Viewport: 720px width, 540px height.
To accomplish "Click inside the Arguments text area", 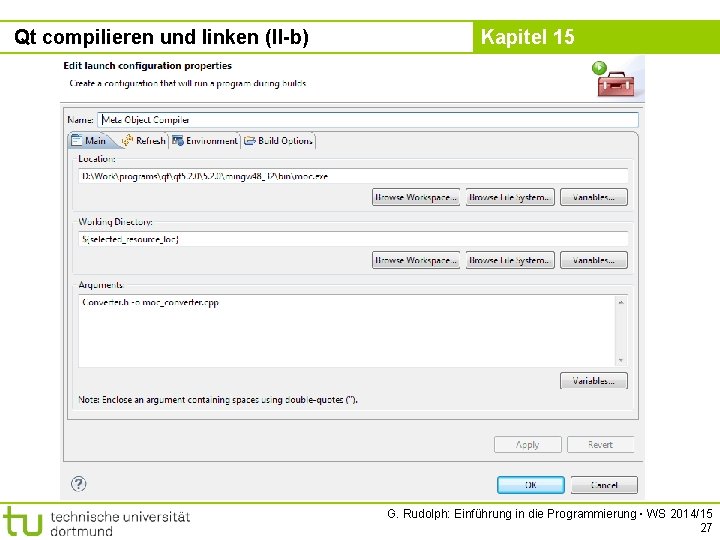I will [347, 331].
